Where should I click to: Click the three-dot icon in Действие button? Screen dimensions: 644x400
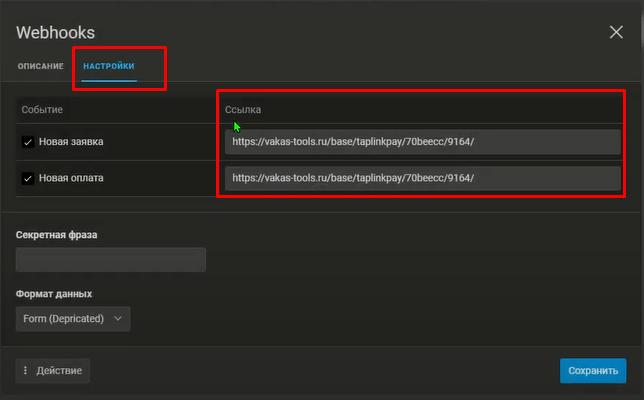point(26,371)
